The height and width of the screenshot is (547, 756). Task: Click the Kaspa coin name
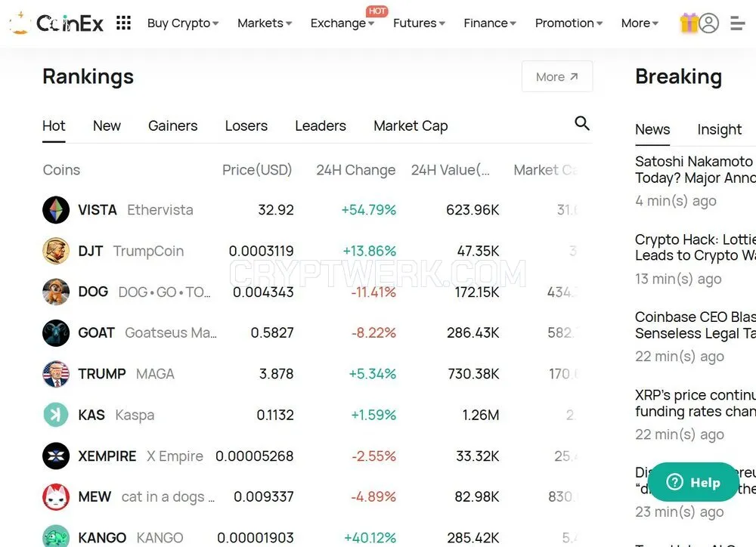point(135,415)
